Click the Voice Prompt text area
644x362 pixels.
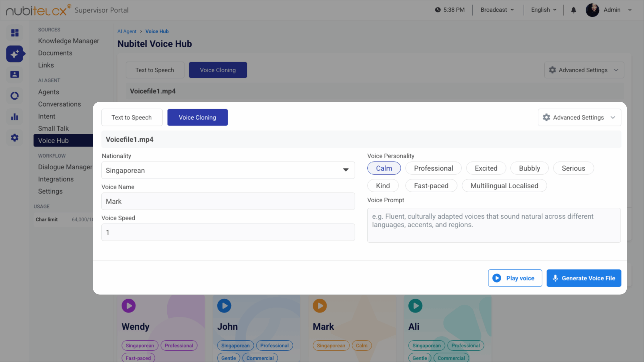pos(494,225)
